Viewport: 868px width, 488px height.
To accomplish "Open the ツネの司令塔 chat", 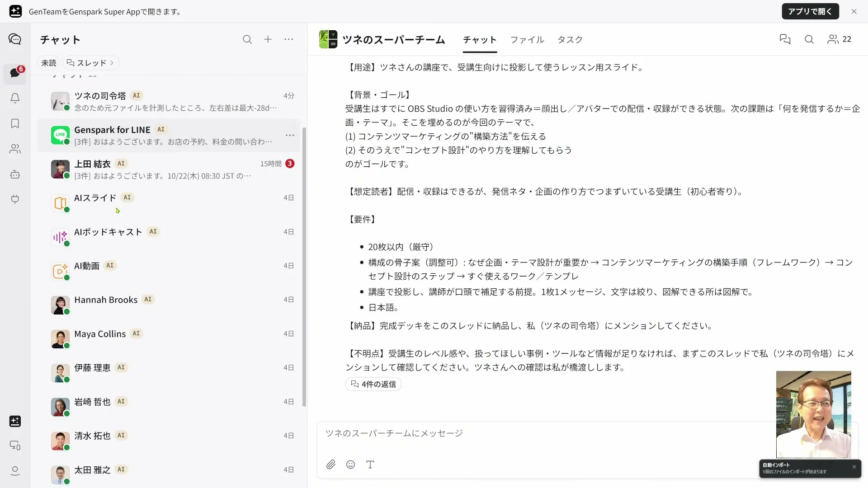I will 169,102.
